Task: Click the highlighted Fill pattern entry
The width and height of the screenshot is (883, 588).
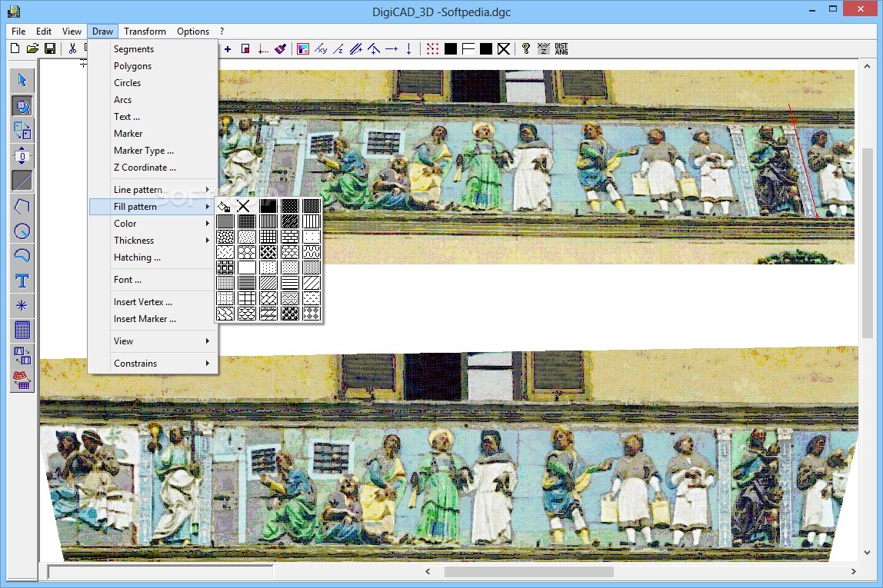Action: pyautogui.click(x=153, y=207)
